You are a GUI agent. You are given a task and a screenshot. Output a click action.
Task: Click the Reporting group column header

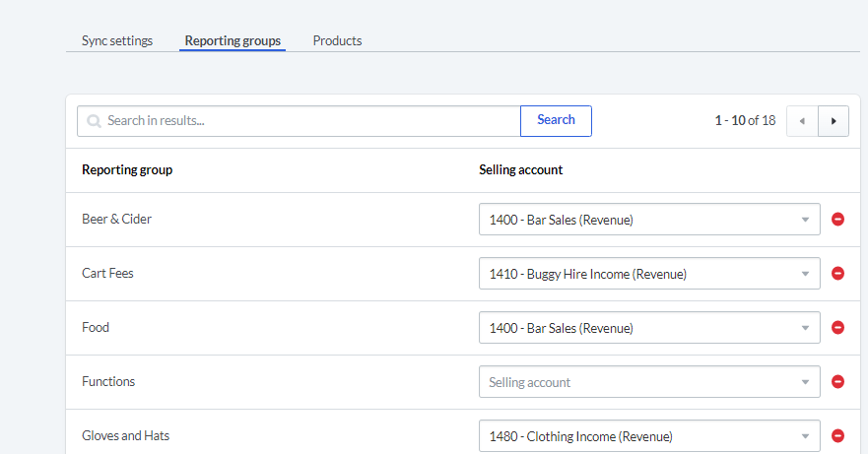[x=127, y=170]
